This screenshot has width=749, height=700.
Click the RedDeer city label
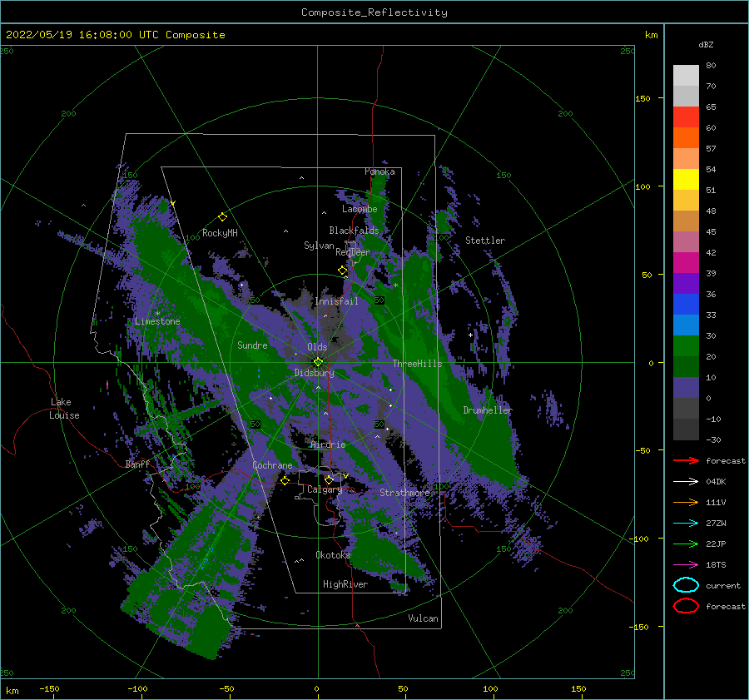tap(353, 252)
